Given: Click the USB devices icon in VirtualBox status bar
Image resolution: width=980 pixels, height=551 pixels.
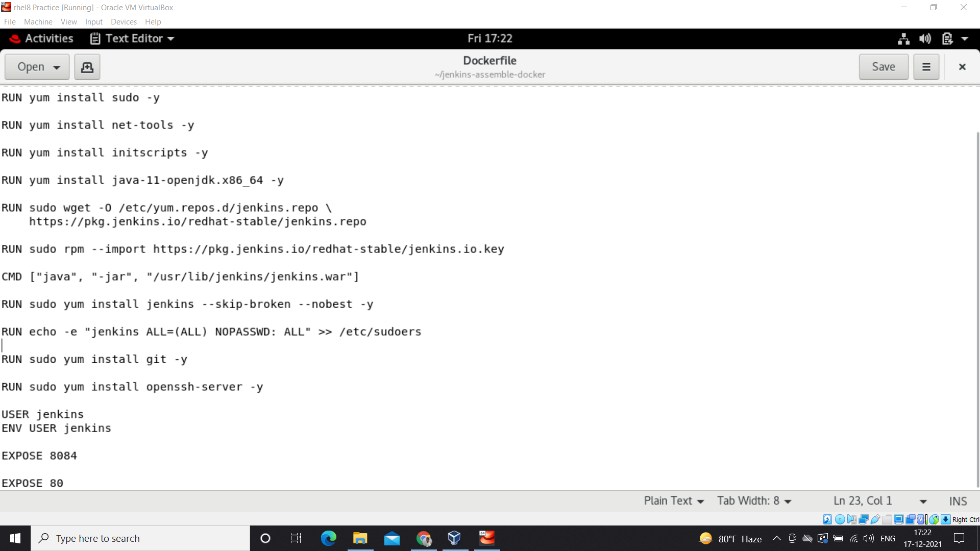Looking at the screenshot, I should [874, 519].
